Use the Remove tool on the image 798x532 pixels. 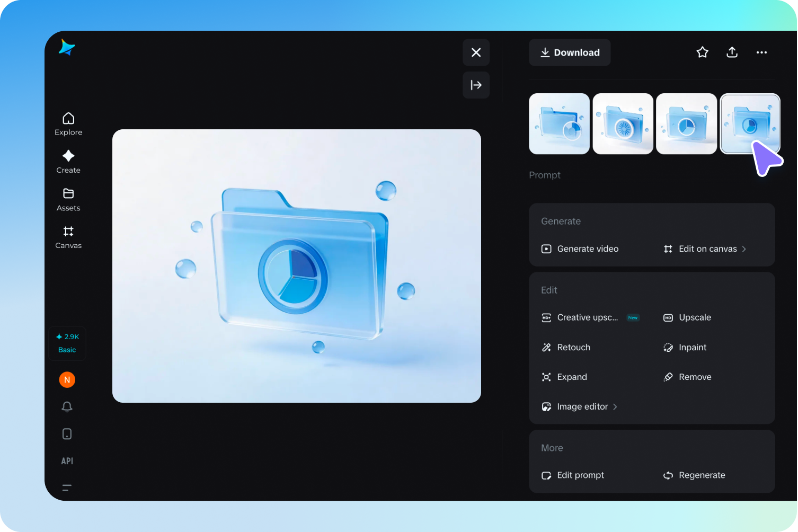point(695,377)
